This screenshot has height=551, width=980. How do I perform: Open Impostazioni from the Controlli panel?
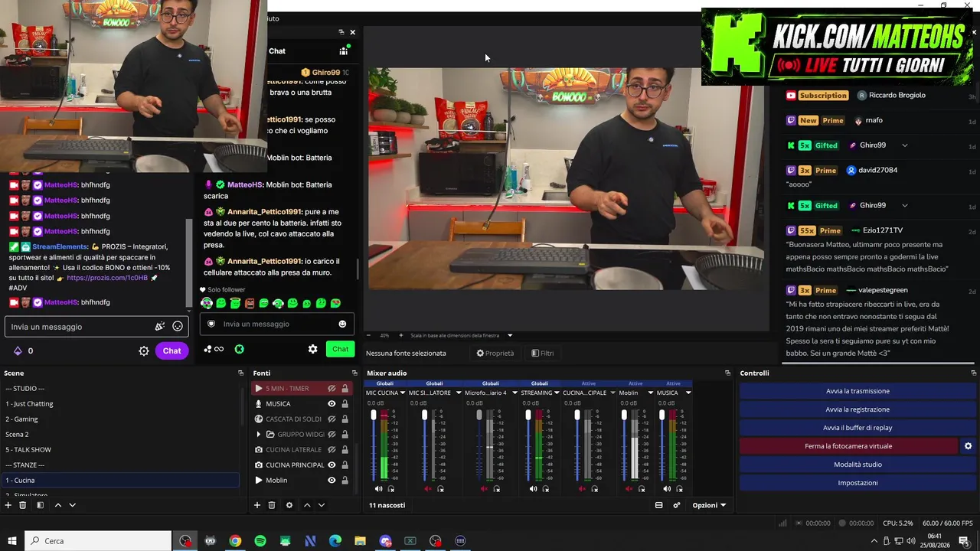[857, 483]
